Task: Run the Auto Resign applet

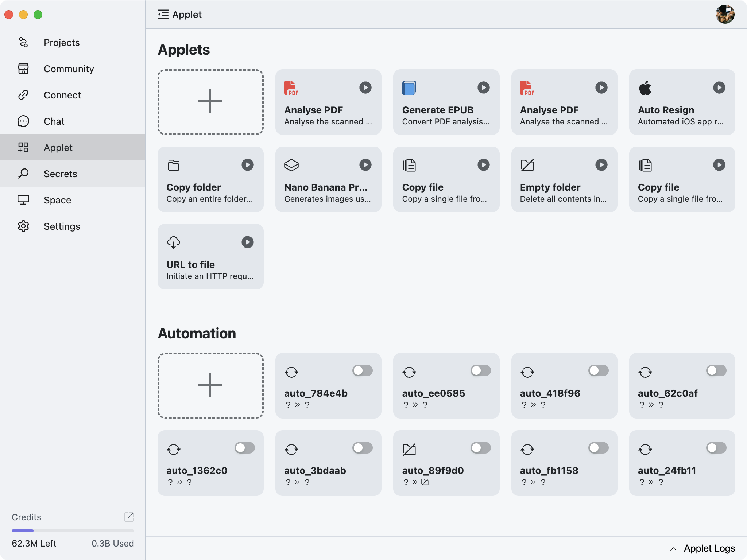Action: tap(719, 87)
